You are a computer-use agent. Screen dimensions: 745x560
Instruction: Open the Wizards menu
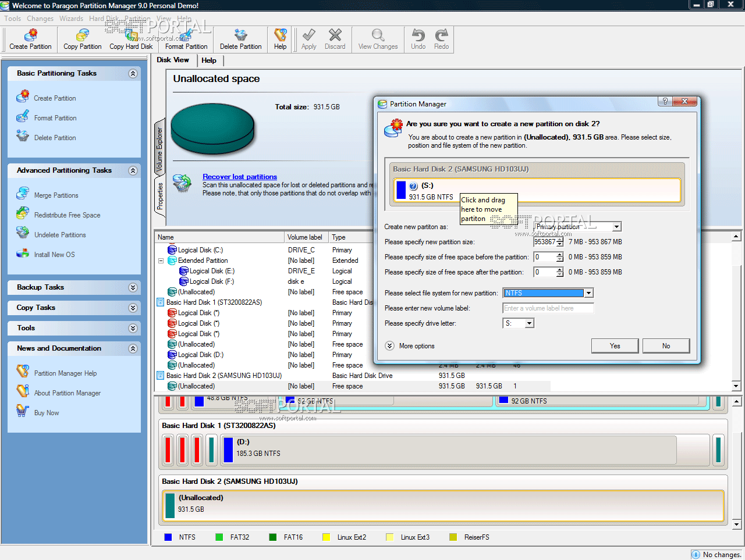coord(71,19)
